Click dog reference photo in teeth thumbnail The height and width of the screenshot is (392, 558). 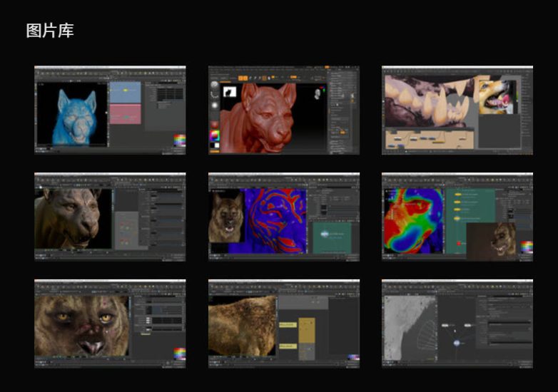tap(497, 96)
